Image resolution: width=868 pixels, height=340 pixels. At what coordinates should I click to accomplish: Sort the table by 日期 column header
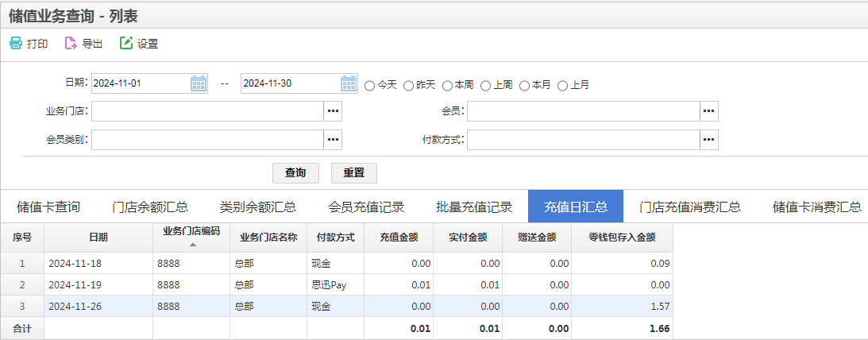pos(98,238)
